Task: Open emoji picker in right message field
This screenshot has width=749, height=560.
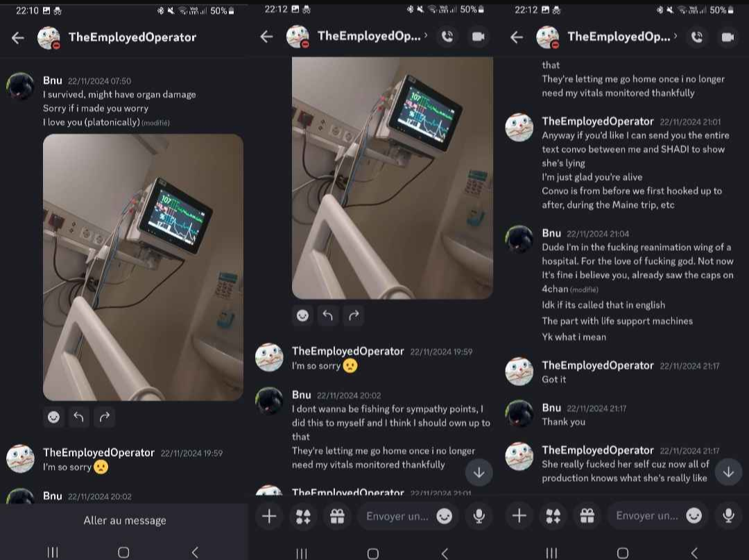Action: point(694,516)
